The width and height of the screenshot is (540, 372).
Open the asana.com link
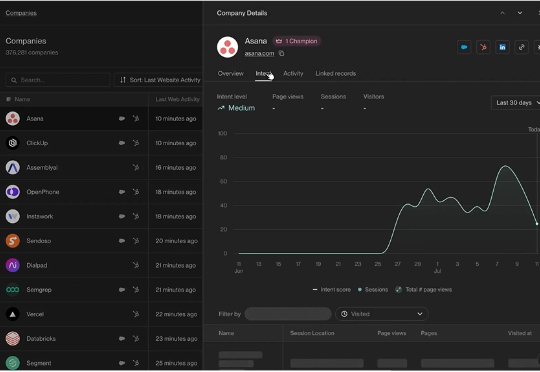(x=259, y=53)
